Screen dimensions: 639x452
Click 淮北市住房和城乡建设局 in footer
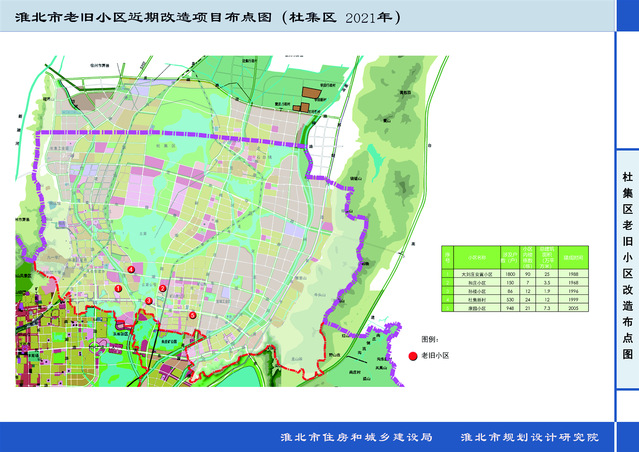pyautogui.click(x=356, y=437)
